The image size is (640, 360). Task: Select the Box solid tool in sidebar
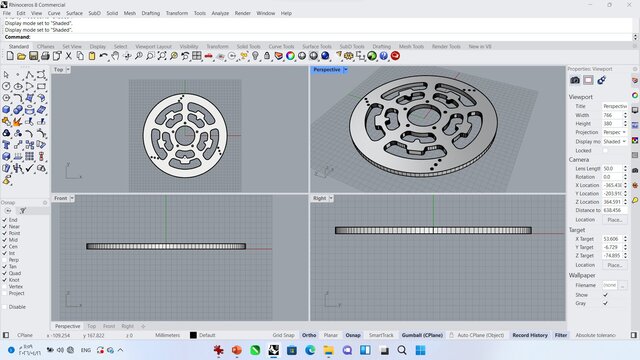(x=6, y=110)
